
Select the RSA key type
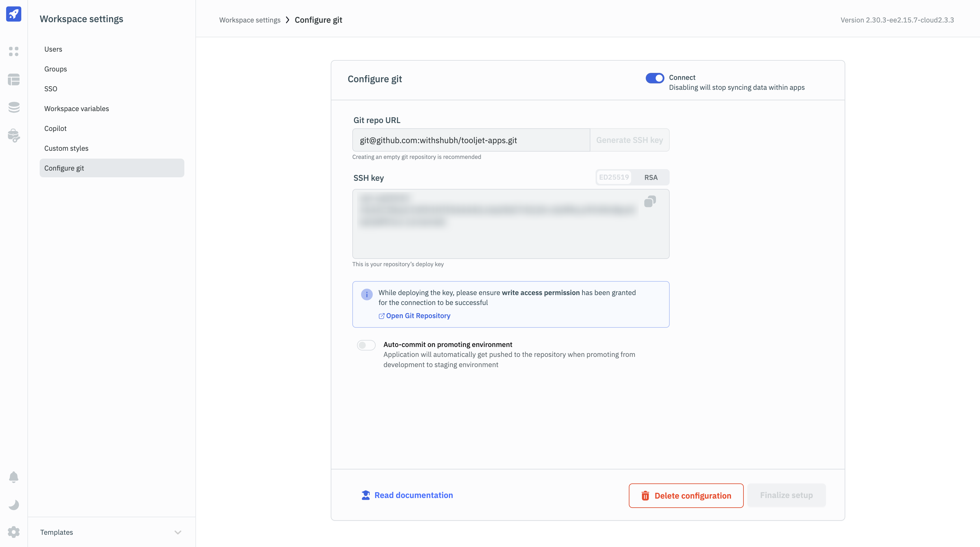click(650, 177)
